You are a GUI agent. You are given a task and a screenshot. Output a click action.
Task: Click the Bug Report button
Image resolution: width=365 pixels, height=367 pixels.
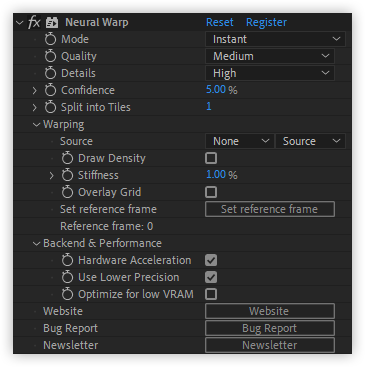(270, 328)
